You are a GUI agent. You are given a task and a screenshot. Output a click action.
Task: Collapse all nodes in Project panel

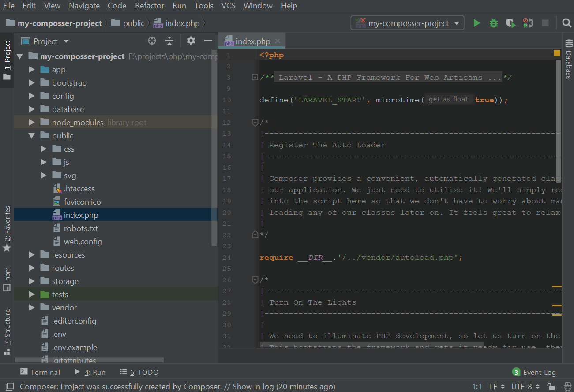pyautogui.click(x=169, y=41)
